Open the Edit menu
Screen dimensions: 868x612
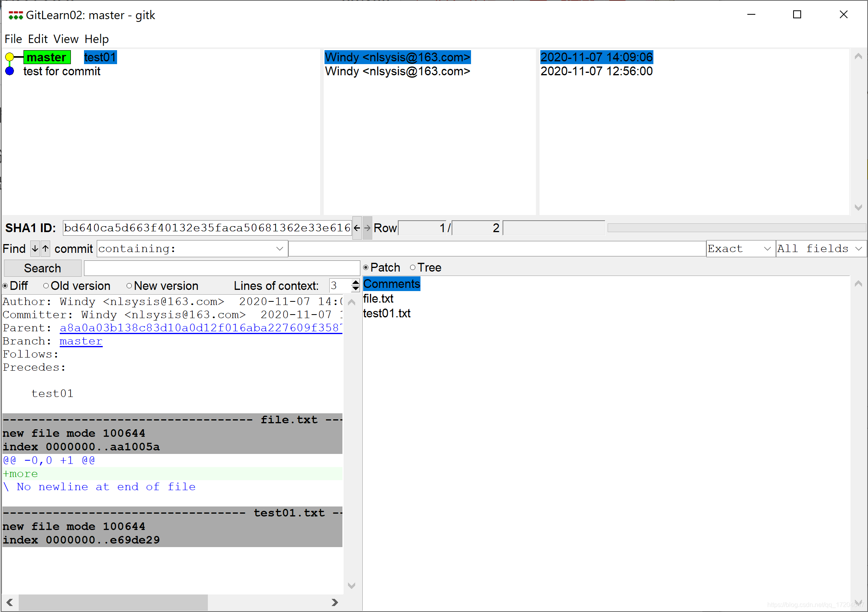point(38,39)
